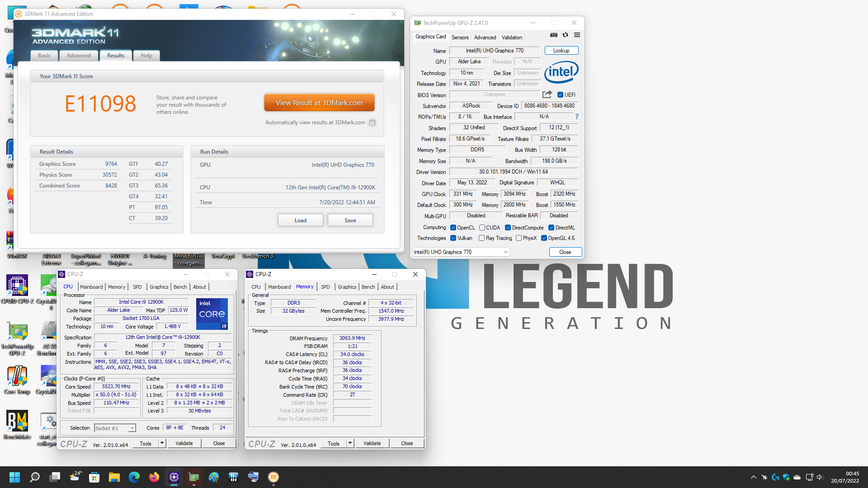Screen dimensions: 868x488
Task: Open the Socket #1 selection dropdown
Action: (x=115, y=428)
